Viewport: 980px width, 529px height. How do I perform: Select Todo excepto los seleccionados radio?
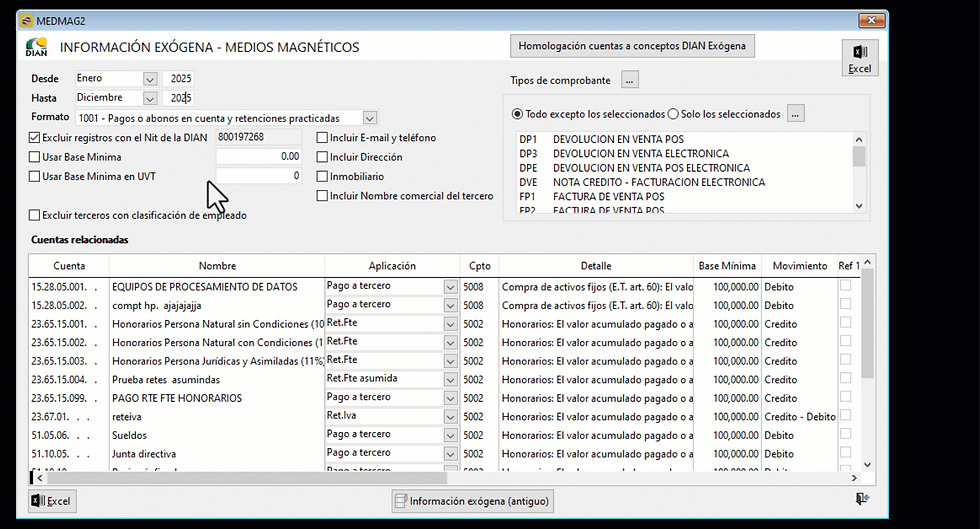coord(517,114)
